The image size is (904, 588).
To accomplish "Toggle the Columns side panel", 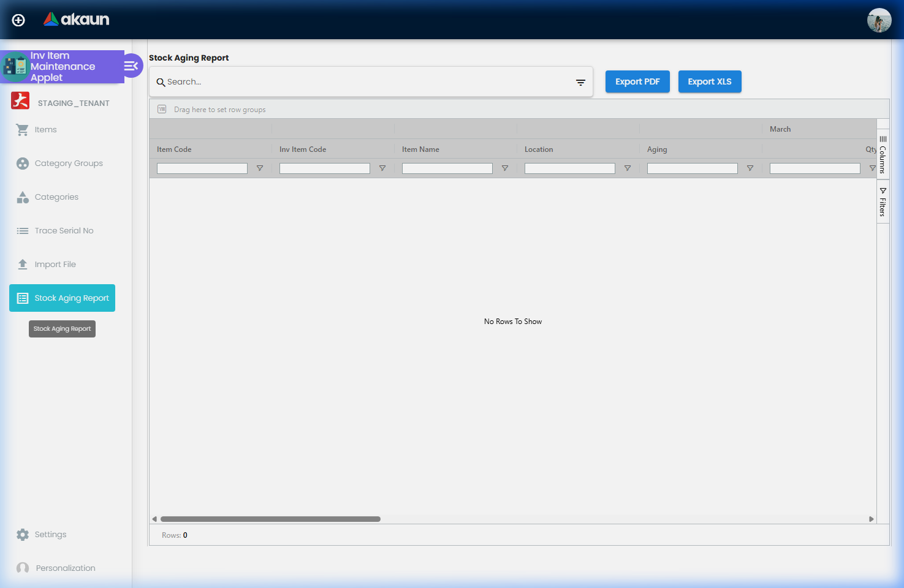I will (883, 154).
